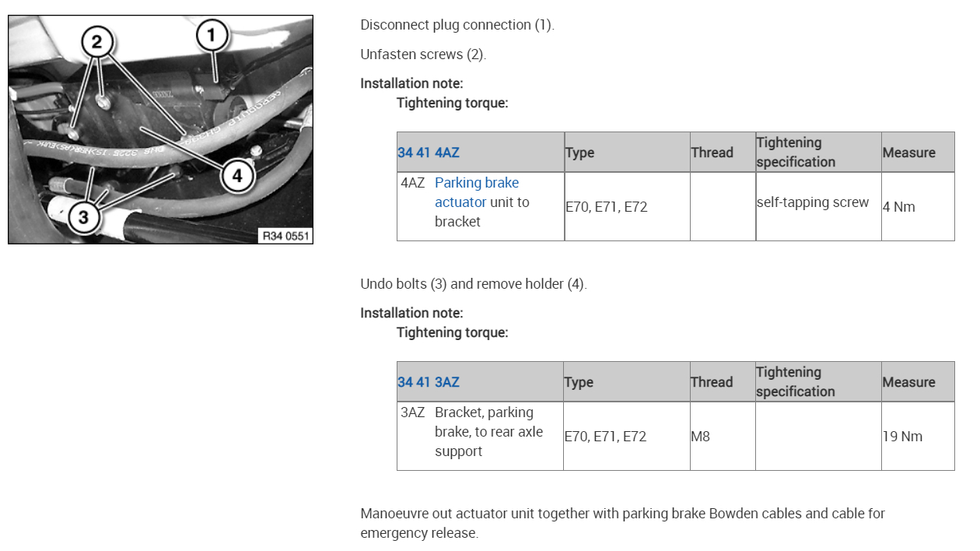Click the R34 0551 image reference label
Viewport: 980px width, 551px height.
pos(285,235)
